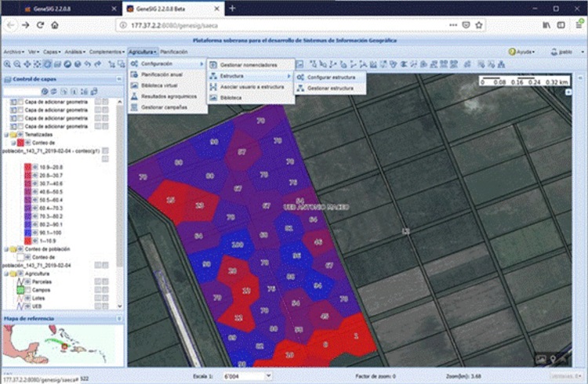Open the Complementos dropdown menu
The width and height of the screenshot is (588, 384).
tap(106, 52)
